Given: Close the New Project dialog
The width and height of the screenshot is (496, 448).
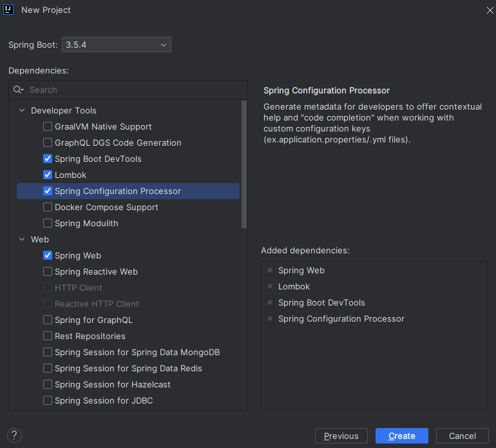Looking at the screenshot, I should (x=490, y=10).
